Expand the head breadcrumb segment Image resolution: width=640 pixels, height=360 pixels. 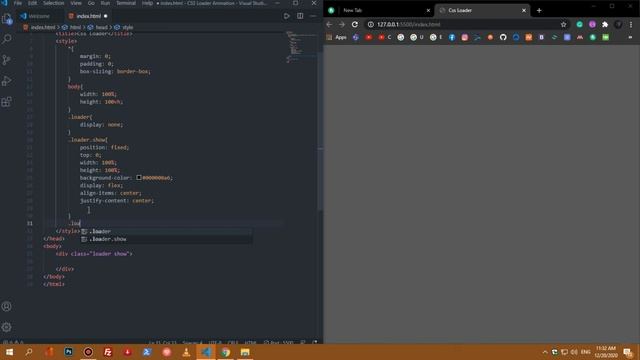pos(101,27)
